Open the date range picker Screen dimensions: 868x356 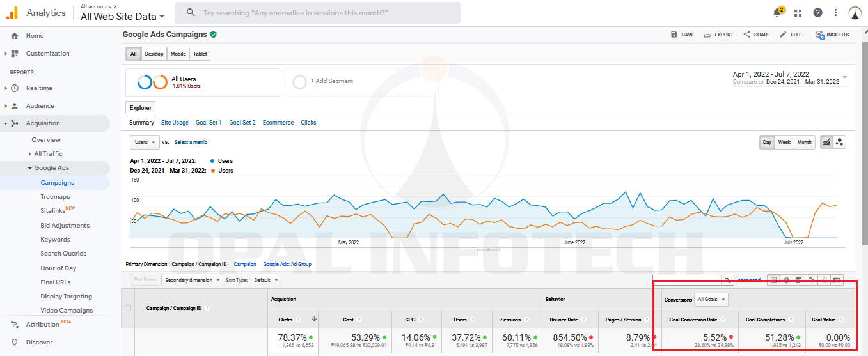click(x=790, y=78)
